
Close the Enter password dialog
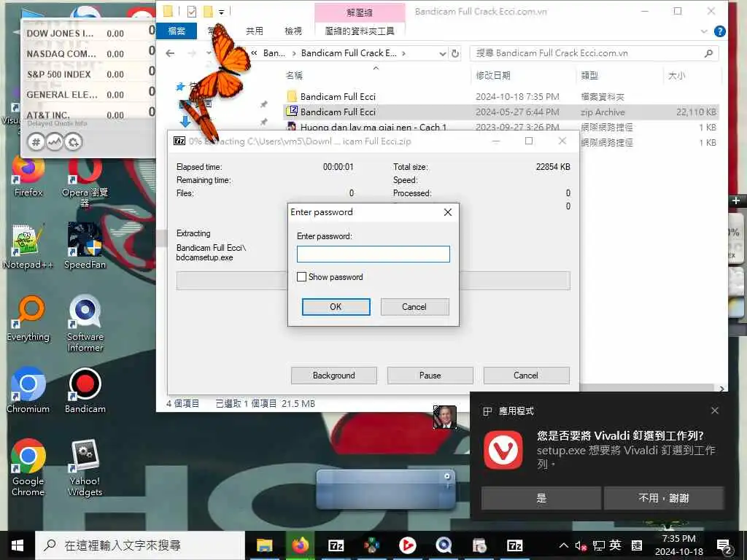coord(448,212)
